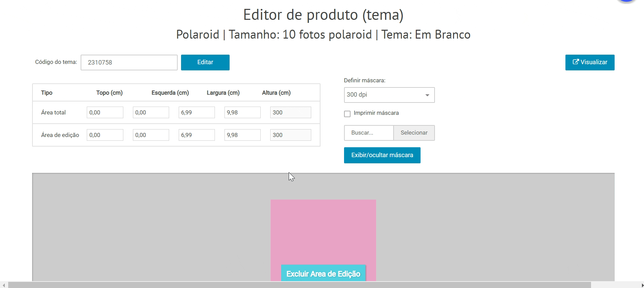The width and height of the screenshot is (644, 288).
Task: Click the 'Editor de produto (tema)' heading
Action: (x=323, y=15)
